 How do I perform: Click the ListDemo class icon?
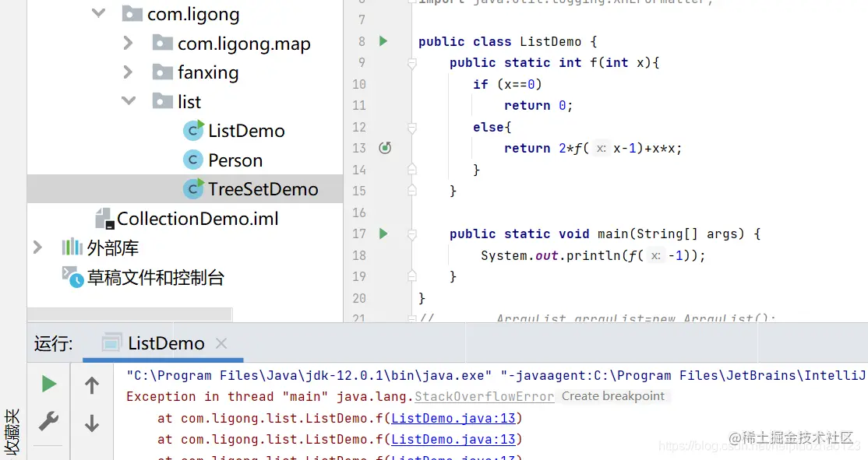pos(193,131)
